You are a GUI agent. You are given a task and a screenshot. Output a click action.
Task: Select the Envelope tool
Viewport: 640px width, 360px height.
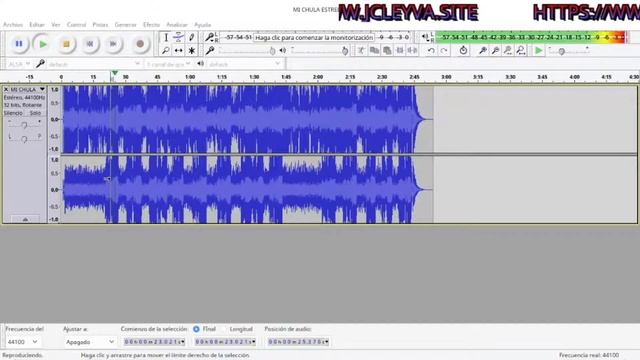pos(178,38)
